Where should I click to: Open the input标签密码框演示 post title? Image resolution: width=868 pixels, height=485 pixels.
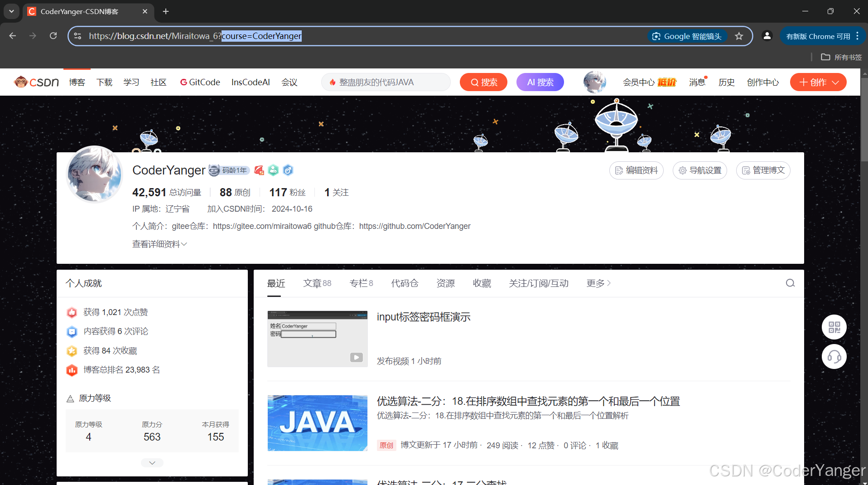(x=424, y=317)
